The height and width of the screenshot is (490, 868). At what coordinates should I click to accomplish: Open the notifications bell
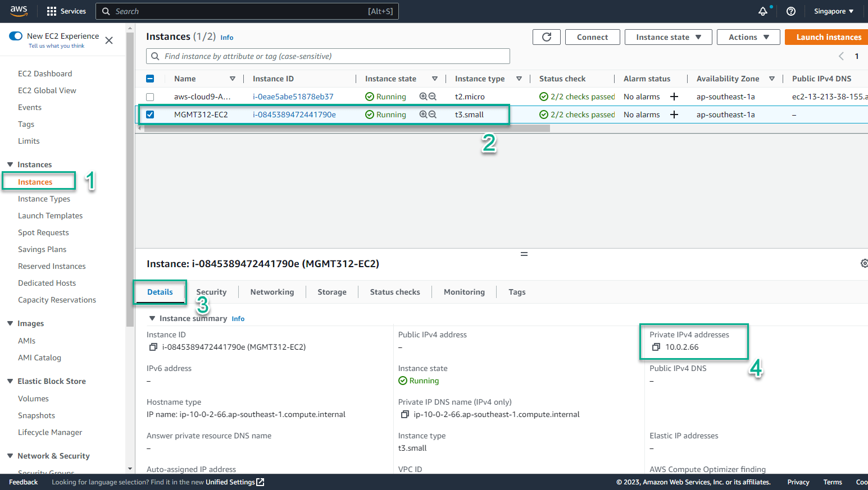(763, 11)
